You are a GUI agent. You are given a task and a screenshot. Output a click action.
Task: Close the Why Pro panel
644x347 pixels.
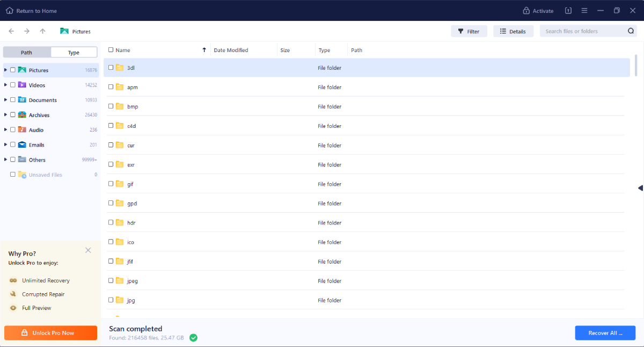click(x=88, y=250)
